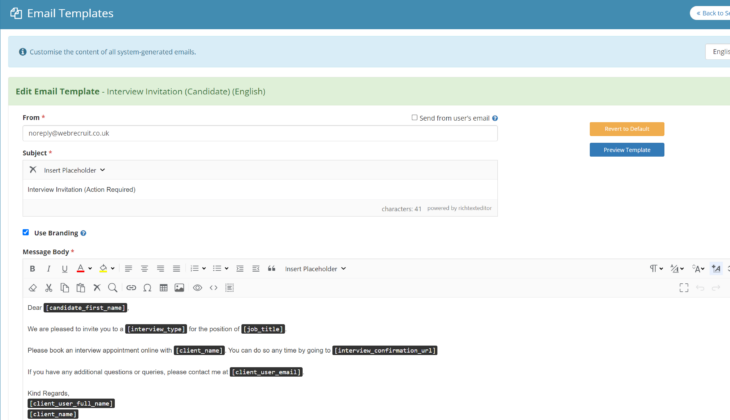Click the insert link icon
This screenshot has width=730, height=420.
[131, 288]
